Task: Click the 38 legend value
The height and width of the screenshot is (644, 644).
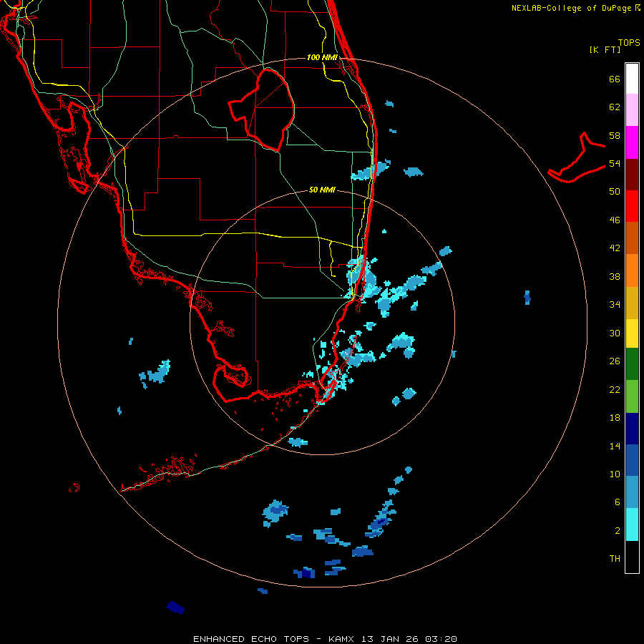Action: [615, 276]
